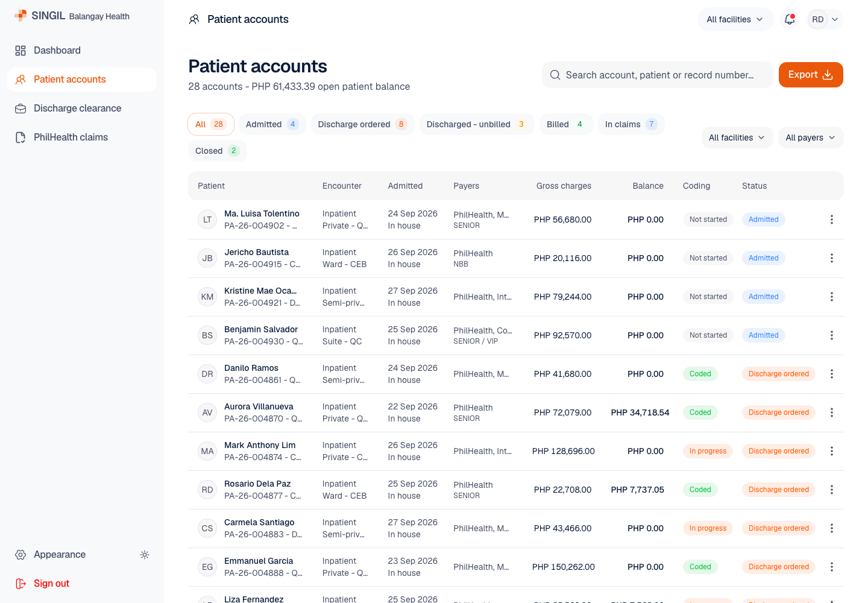
Task: Click the CS avatar for Carmela Santiago
Action: pyautogui.click(x=207, y=528)
